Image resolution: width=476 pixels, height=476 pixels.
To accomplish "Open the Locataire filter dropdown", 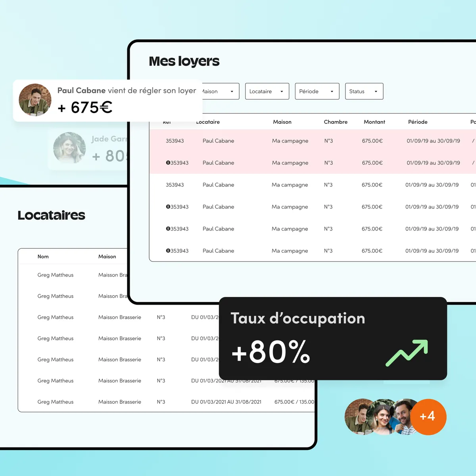I will point(267,91).
